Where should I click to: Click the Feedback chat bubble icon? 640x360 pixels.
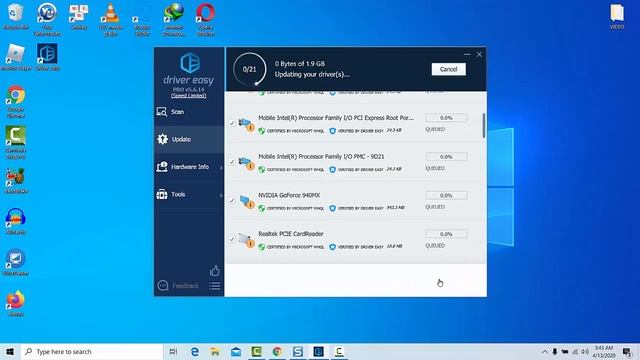tap(162, 285)
